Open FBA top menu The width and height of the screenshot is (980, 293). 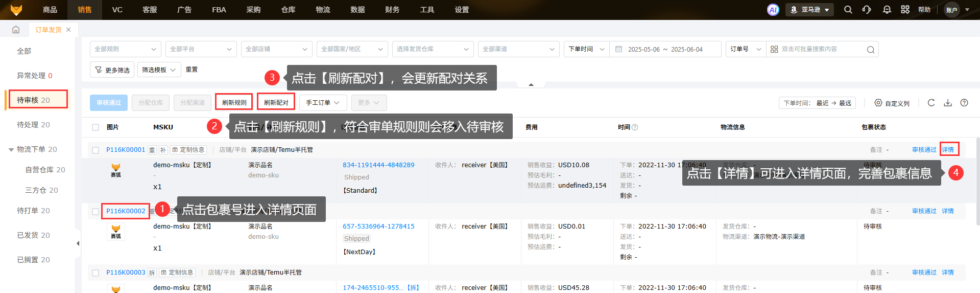pos(219,10)
